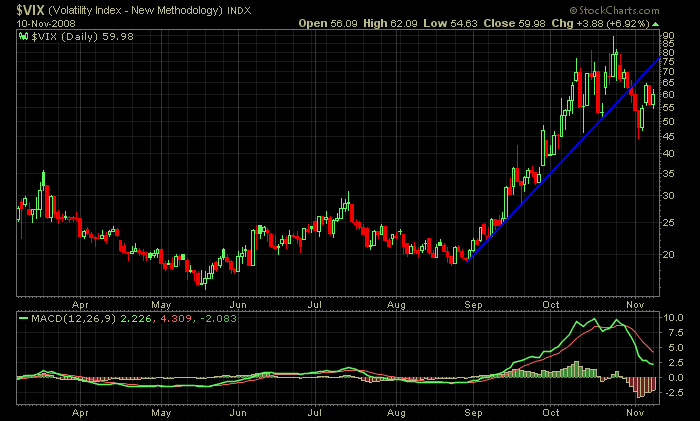The width and height of the screenshot is (700, 421).
Task: Click the MACD signal value 4.309
Action: (176, 319)
